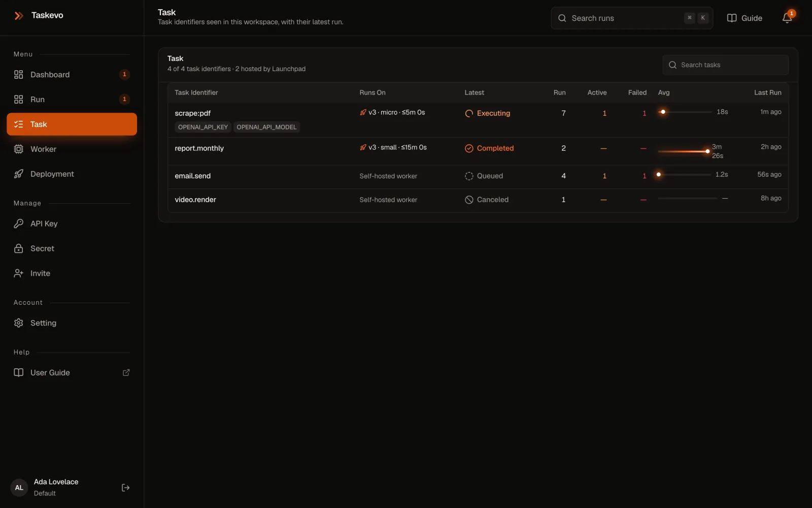Click the Worker chip icon
The width and height of the screenshot is (812, 508).
coord(19,149)
